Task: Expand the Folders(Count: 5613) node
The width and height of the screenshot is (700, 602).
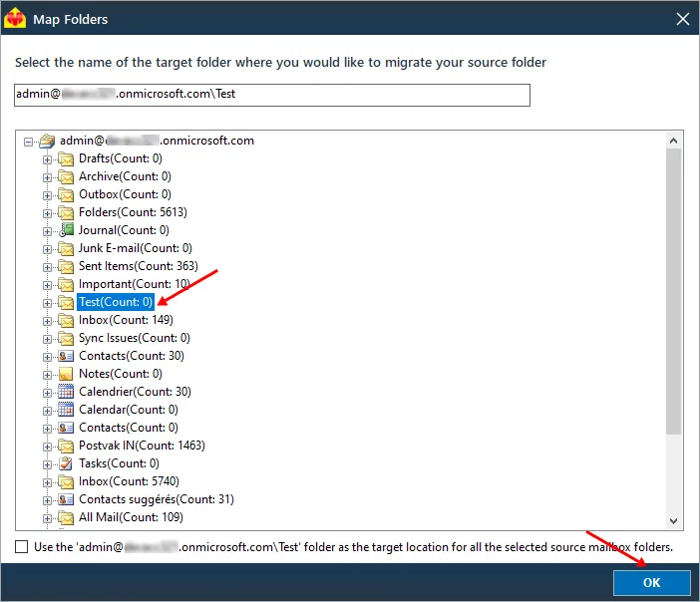Action: coord(47,213)
